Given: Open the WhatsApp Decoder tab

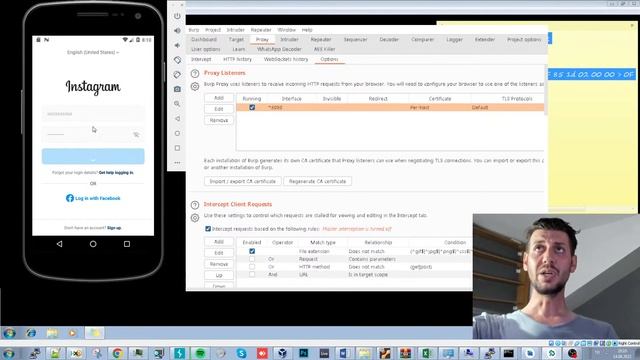Looking at the screenshot, I should coord(279,49).
